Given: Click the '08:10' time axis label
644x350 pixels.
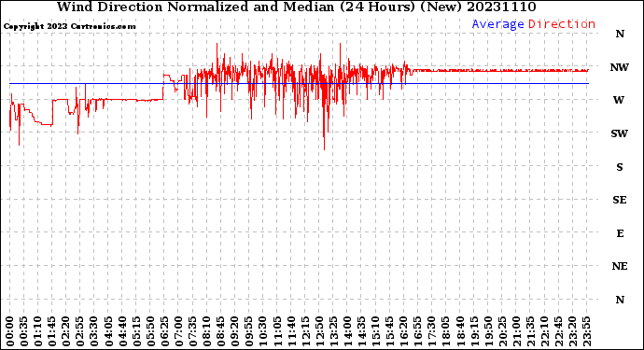Looking at the screenshot, I should click(x=207, y=331).
